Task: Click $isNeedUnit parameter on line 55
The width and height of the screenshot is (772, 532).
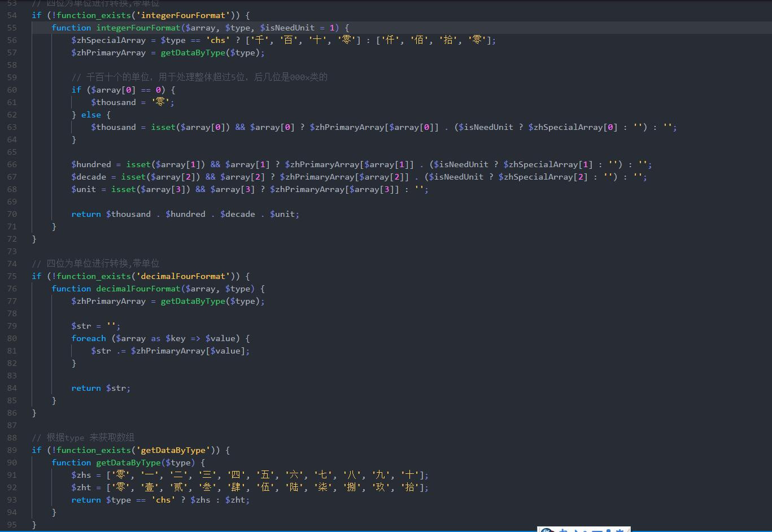Action: tap(287, 28)
